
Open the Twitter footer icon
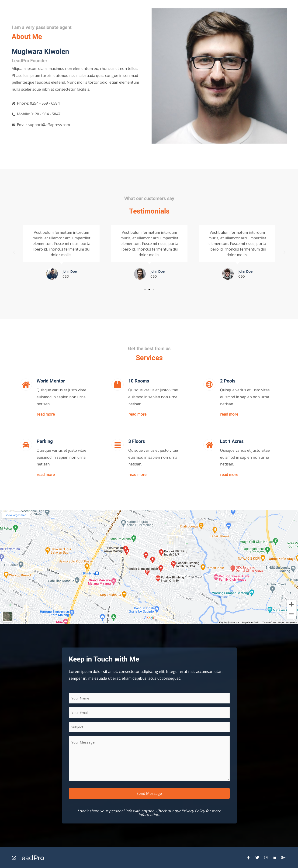(257, 858)
